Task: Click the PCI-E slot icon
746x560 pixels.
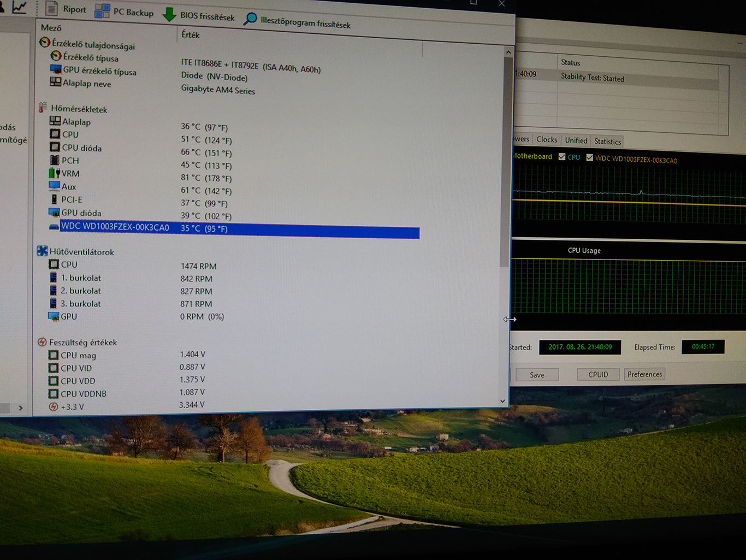Action: pos(54,199)
